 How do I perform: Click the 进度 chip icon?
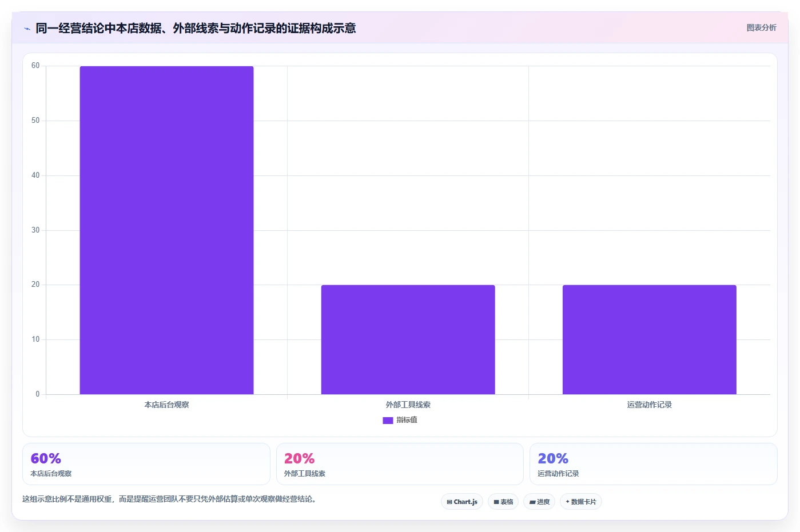[532, 502]
